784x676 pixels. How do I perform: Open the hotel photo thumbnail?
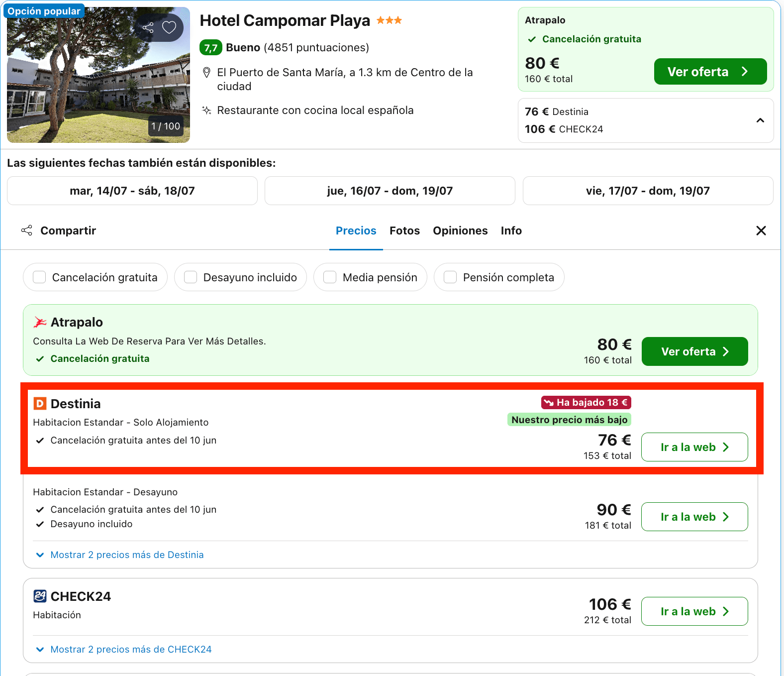(98, 75)
